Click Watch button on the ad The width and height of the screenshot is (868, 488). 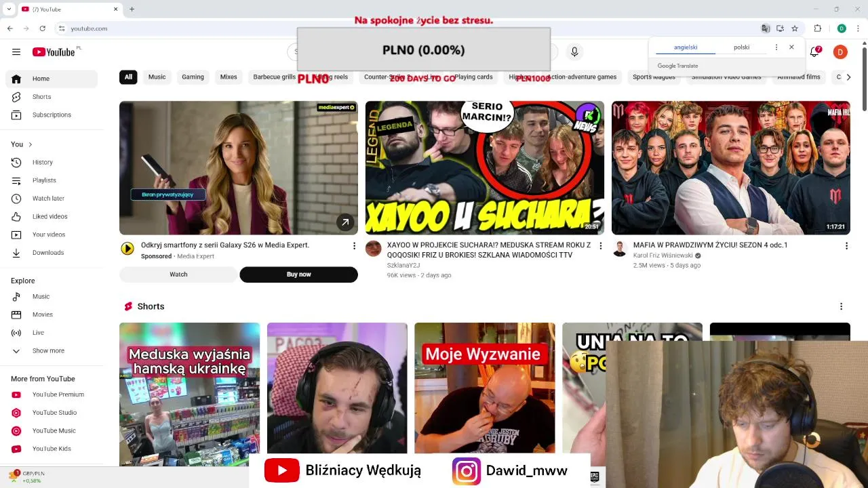[x=178, y=274]
